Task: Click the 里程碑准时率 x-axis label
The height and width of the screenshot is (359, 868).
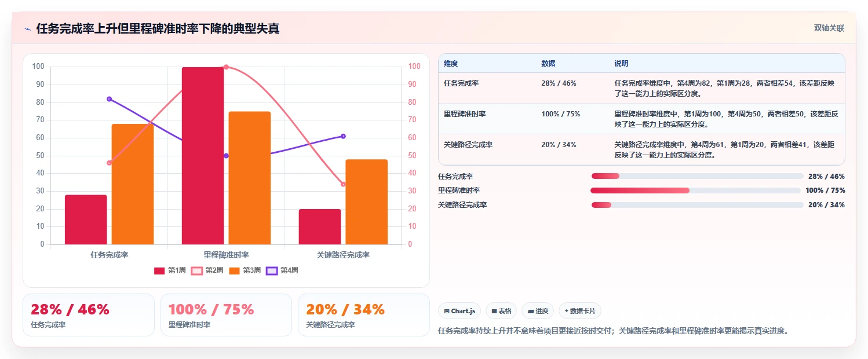Action: pos(226,255)
